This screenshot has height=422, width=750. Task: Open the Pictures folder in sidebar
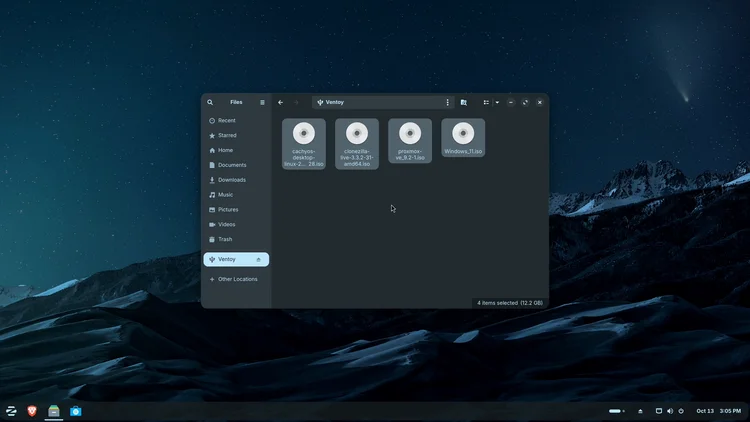(236, 210)
